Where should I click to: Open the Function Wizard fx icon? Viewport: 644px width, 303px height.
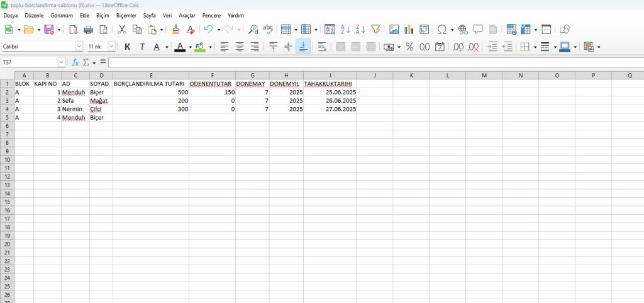point(75,62)
